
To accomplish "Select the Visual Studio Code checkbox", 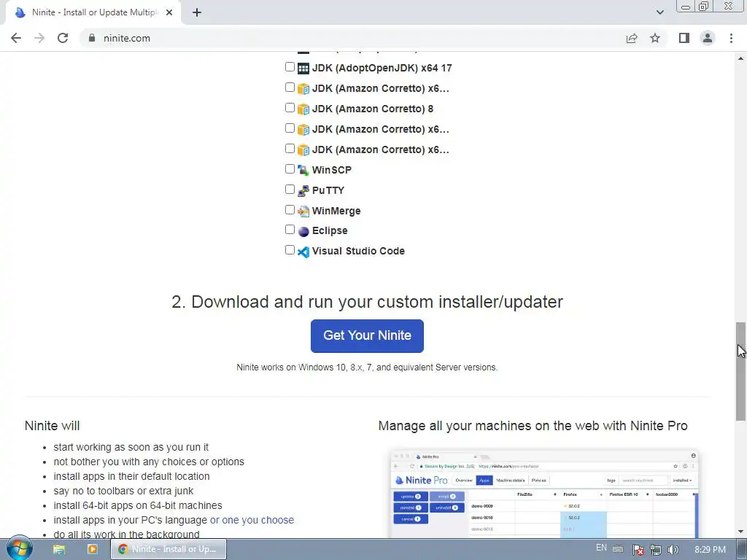I will pyautogui.click(x=290, y=250).
